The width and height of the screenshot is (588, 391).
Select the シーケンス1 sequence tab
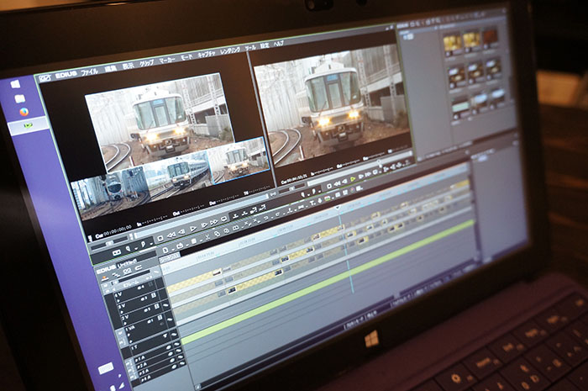coord(170,258)
